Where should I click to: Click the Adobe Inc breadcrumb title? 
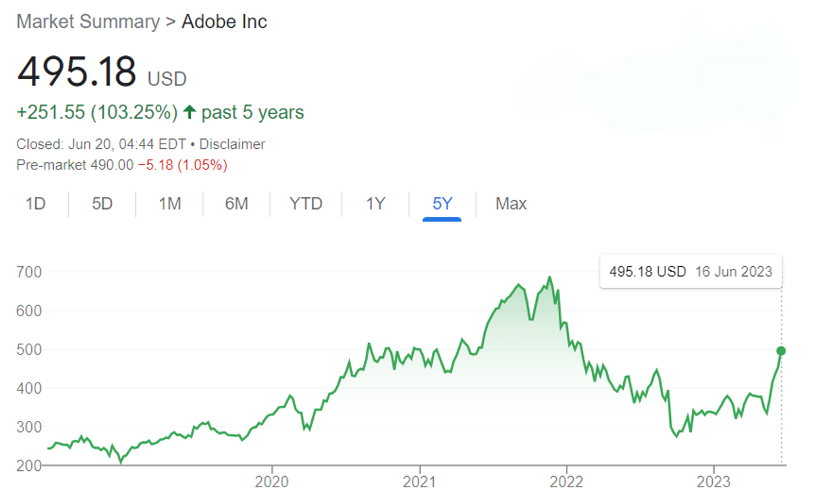click(x=224, y=21)
